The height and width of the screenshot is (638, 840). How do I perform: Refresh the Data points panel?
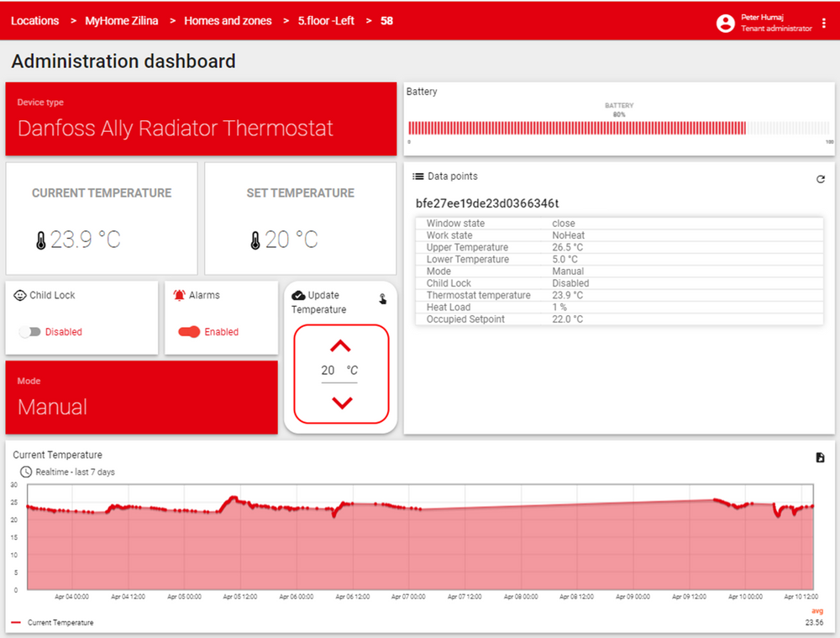pyautogui.click(x=821, y=179)
